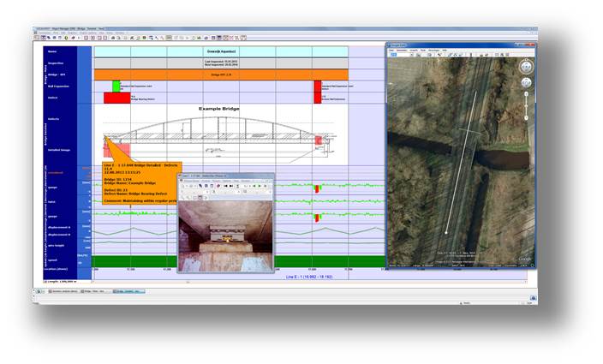This screenshot has height=364, width=603.
Task: Click the white track line on the satellite map
Action: click(461, 162)
